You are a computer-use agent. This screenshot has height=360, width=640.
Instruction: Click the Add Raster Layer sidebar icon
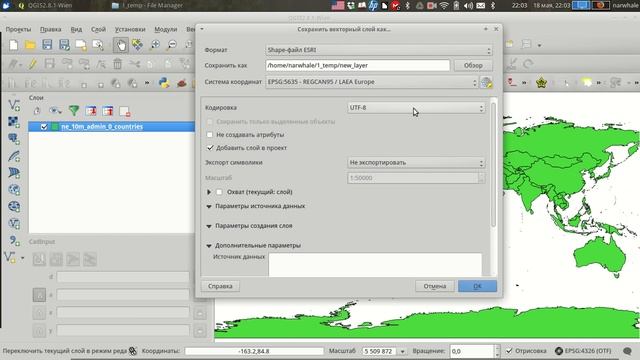[x=14, y=122]
